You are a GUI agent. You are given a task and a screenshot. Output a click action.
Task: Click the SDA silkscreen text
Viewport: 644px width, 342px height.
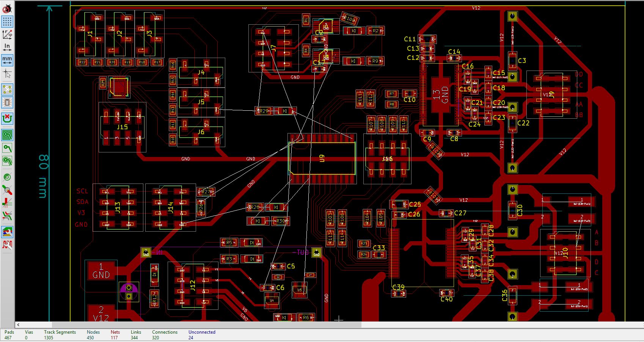tap(82, 202)
